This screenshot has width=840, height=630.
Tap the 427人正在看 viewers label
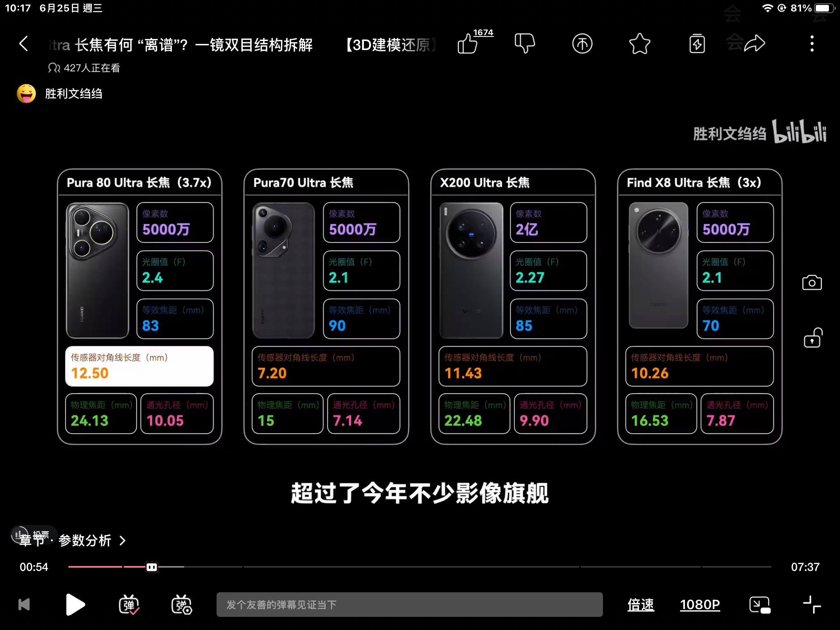coord(84,68)
